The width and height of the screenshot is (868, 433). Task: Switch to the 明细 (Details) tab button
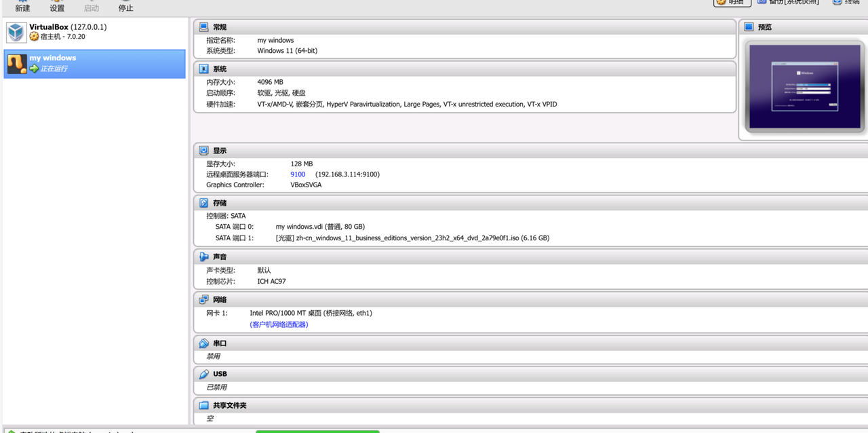731,3
